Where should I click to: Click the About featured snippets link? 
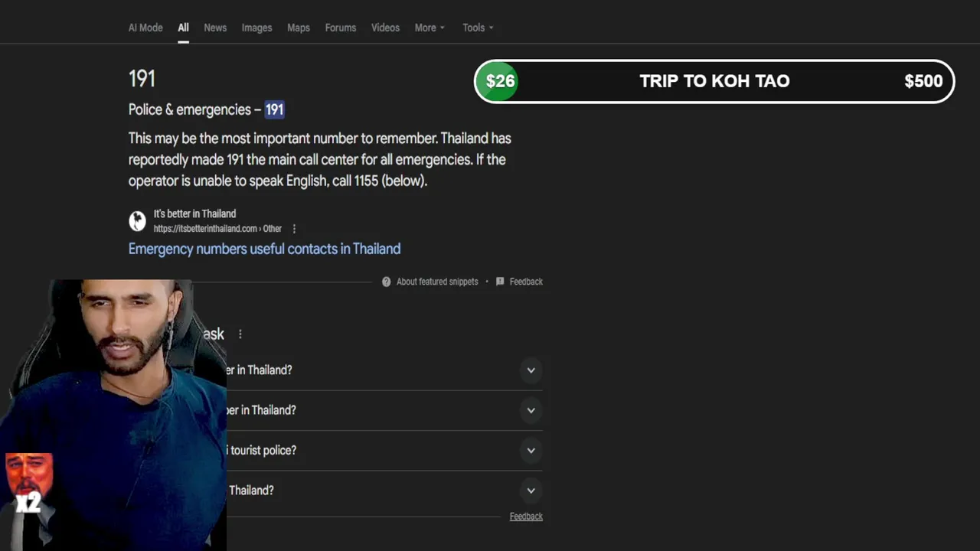(437, 282)
